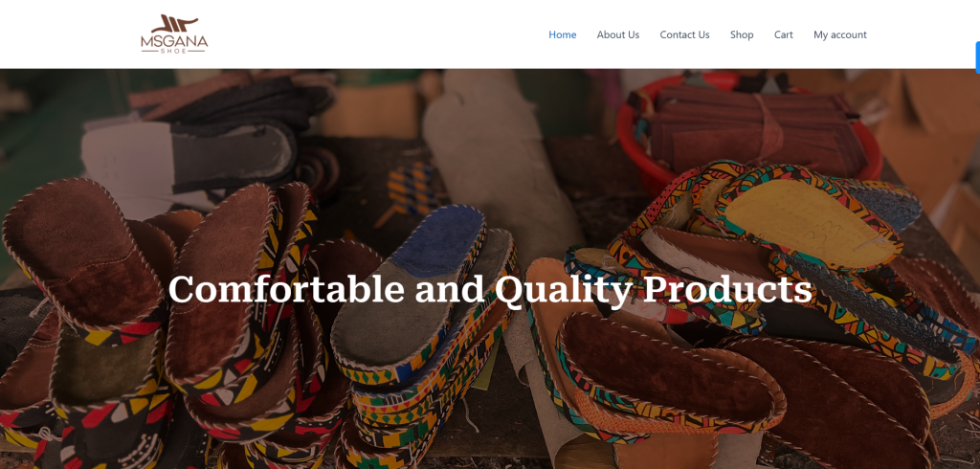Open the My account page
Image resolution: width=980 pixels, height=469 pixels.
coord(840,34)
